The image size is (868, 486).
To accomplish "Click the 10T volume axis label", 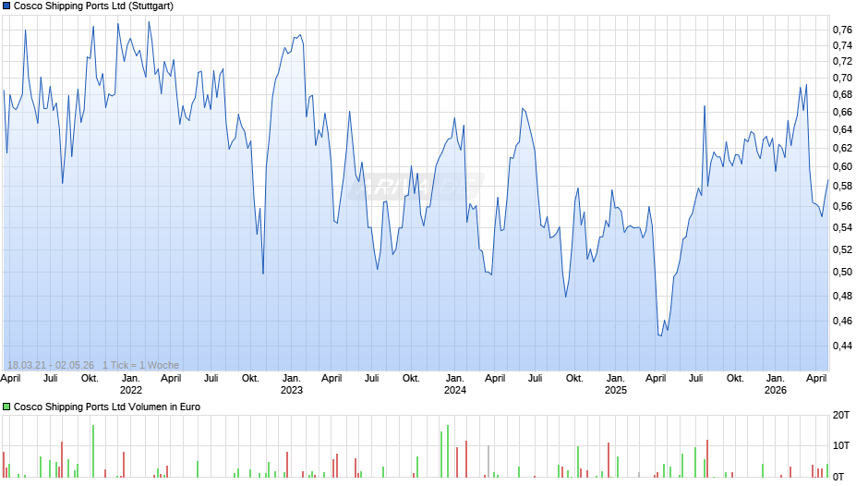I will coord(841,445).
